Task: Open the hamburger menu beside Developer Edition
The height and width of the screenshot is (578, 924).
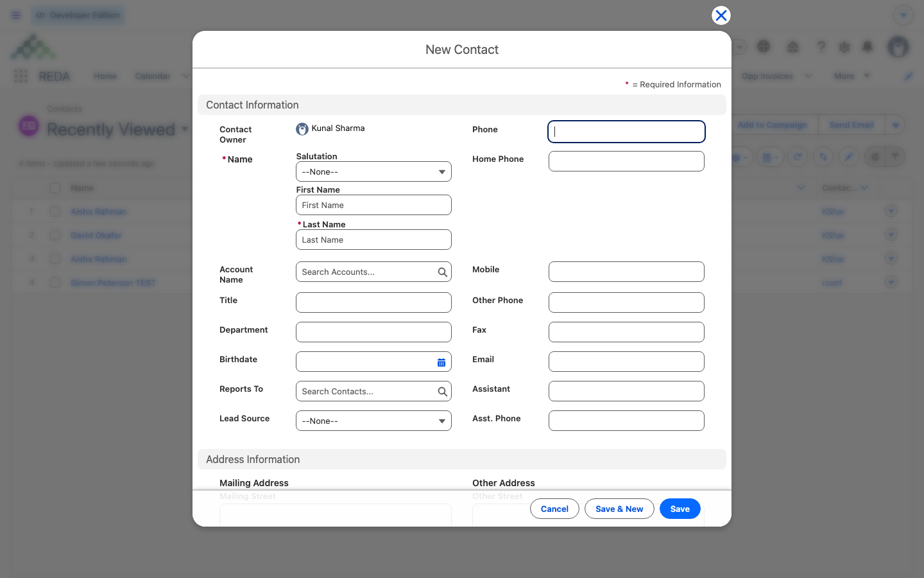Action: pyautogui.click(x=16, y=15)
